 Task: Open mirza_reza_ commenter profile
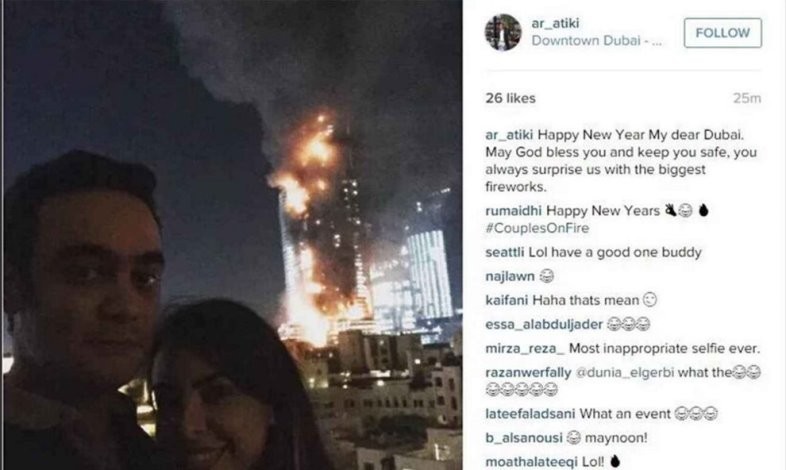click(525, 348)
